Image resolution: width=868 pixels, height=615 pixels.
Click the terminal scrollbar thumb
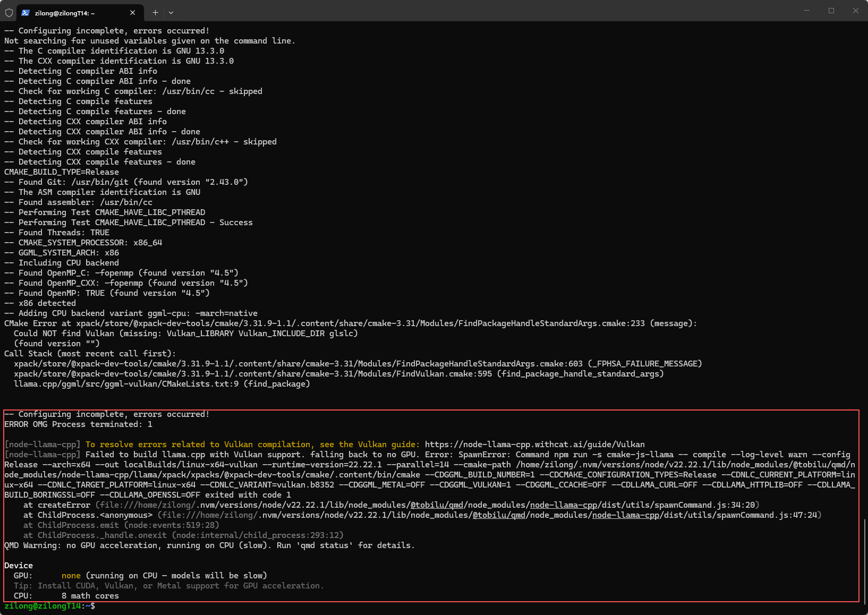pyautogui.click(x=865, y=562)
